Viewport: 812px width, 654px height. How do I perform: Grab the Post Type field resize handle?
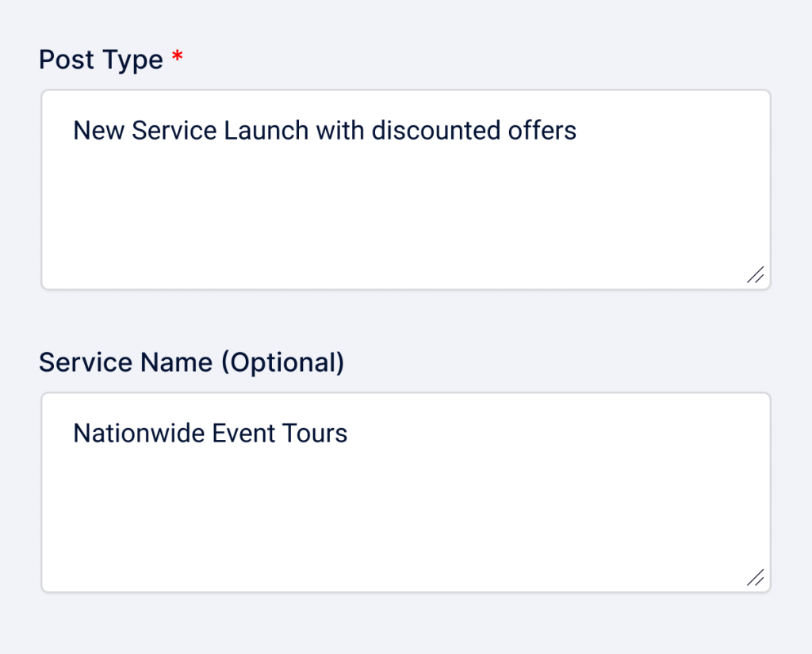coord(756,274)
